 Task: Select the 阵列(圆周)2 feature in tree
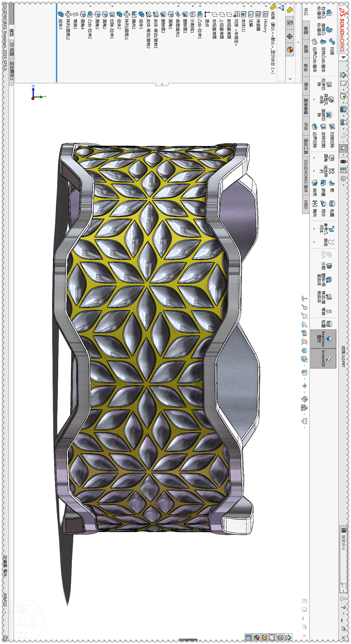(x=68, y=26)
